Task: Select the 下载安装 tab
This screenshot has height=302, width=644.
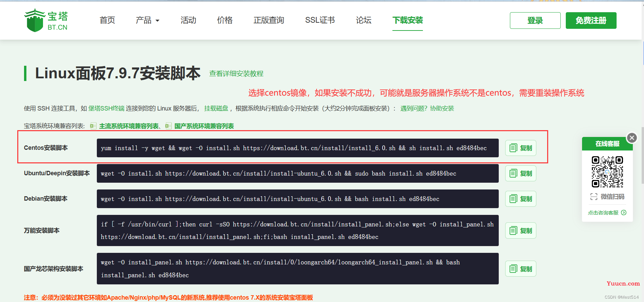Action: coord(408,20)
